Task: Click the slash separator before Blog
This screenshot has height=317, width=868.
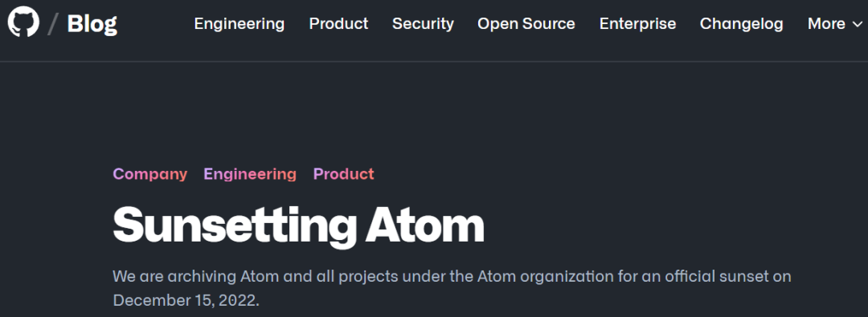Action: pyautogui.click(x=53, y=24)
